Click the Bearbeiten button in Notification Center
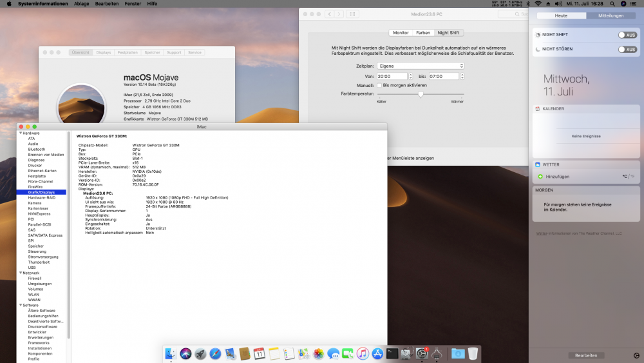Screen dimensions: 644x363 coord(586,356)
